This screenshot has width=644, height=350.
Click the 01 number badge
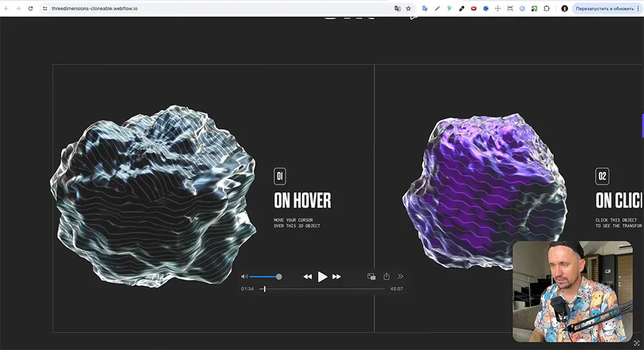279,177
